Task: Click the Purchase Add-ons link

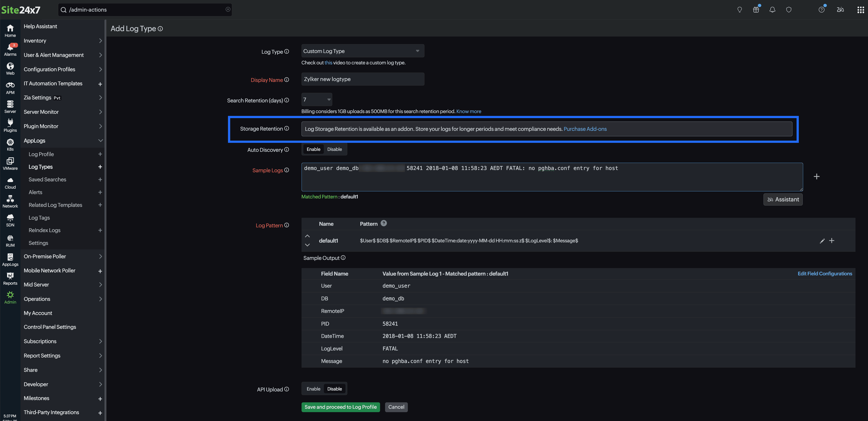Action: pos(585,129)
